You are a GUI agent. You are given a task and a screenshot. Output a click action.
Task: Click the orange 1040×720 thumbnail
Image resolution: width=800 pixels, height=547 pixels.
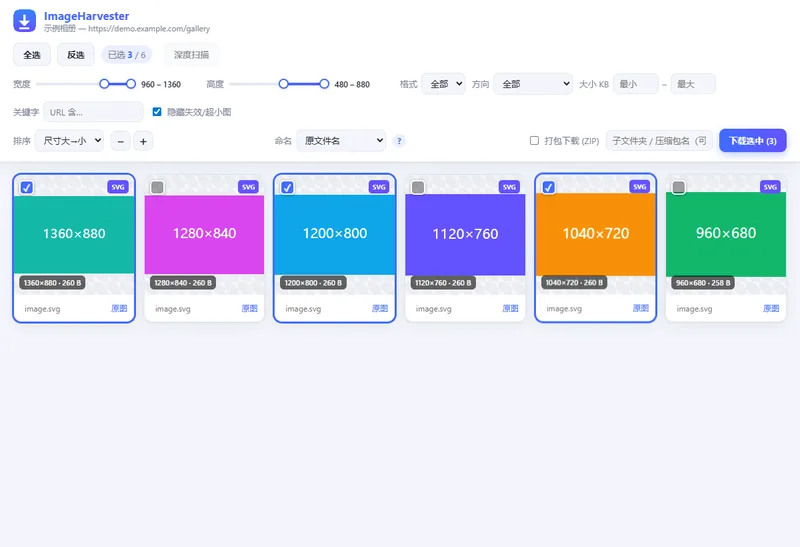point(595,234)
